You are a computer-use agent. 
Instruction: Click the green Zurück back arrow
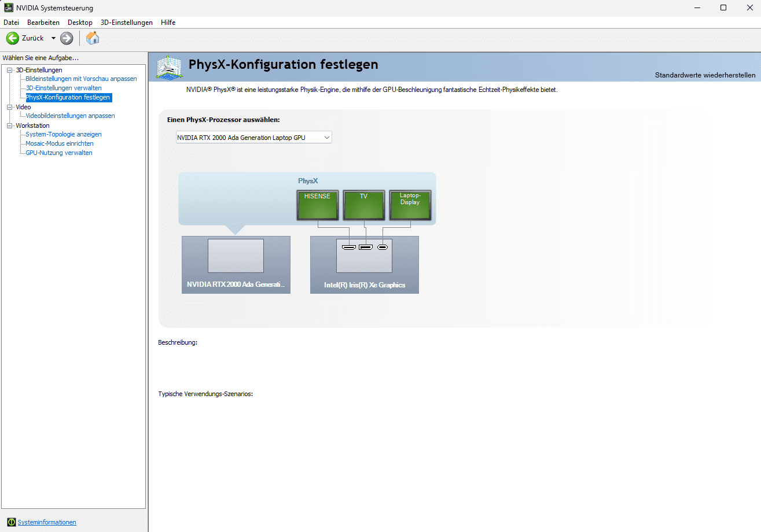(12, 38)
